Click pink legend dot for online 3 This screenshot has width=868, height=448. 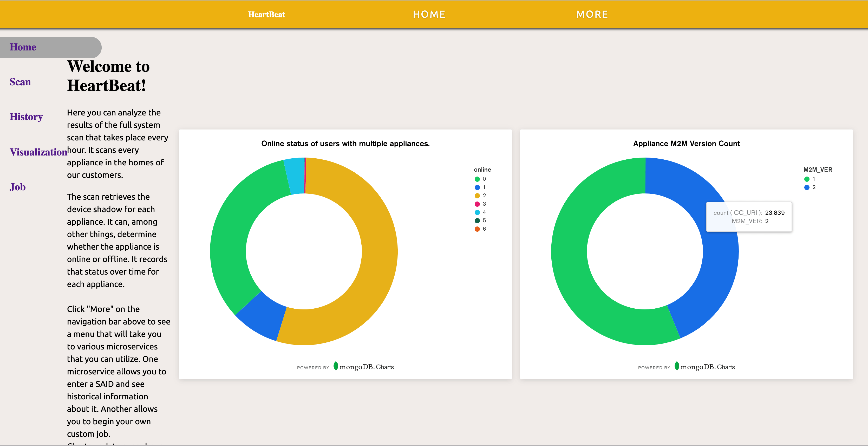click(x=477, y=204)
